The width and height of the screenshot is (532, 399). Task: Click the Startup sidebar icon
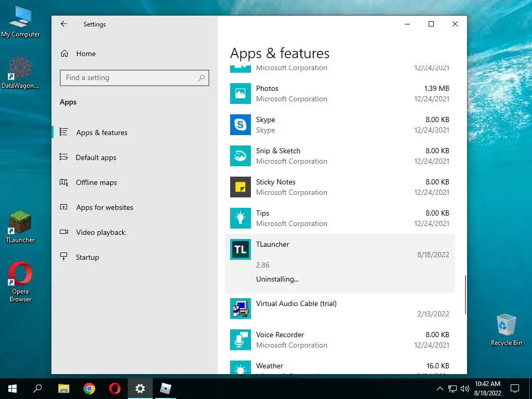point(64,257)
